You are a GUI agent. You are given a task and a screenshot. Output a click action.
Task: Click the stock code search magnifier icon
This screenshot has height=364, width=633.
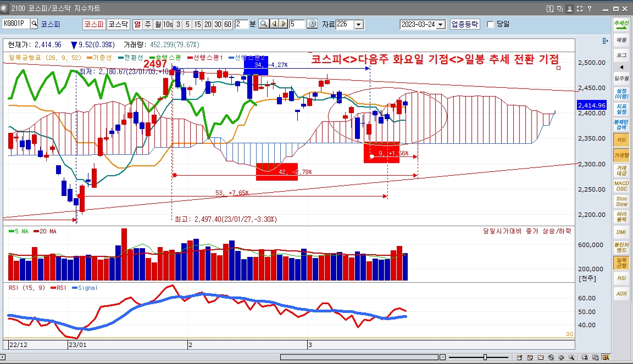34,24
